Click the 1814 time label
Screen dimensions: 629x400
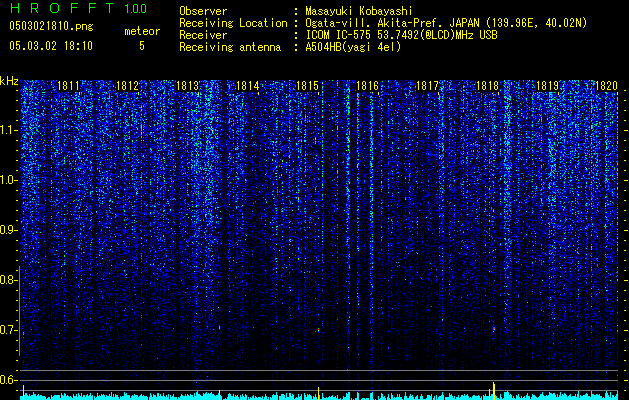coord(248,85)
